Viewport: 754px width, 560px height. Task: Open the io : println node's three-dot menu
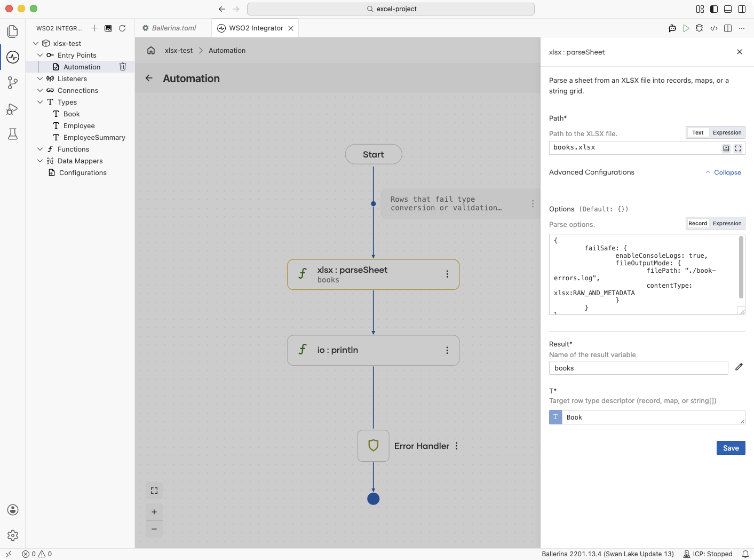click(x=447, y=350)
